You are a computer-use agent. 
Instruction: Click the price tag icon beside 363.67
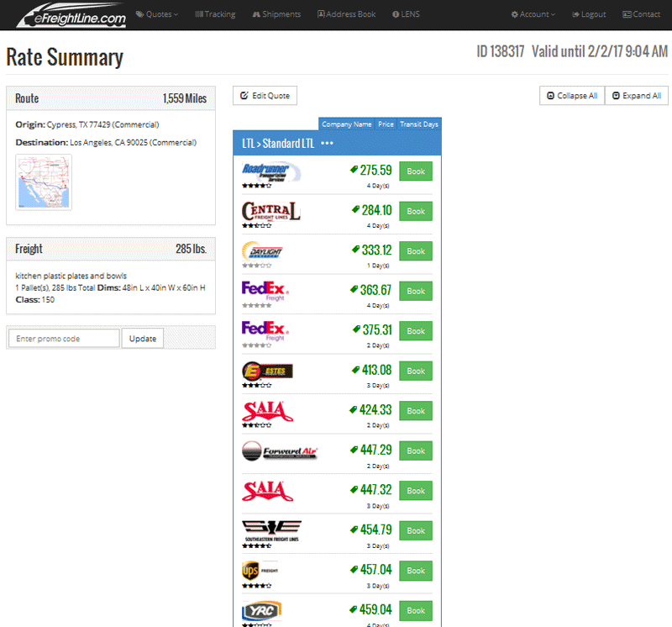tap(354, 289)
